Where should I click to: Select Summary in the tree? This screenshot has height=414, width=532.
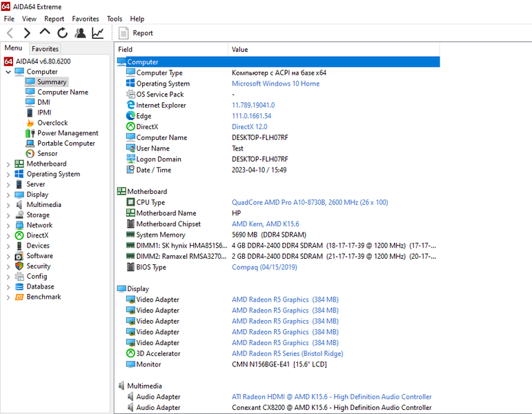click(x=52, y=82)
